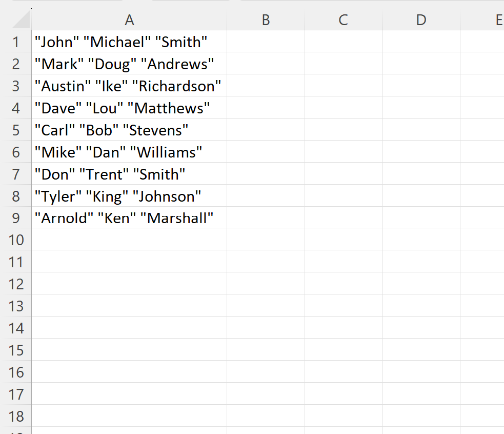Select row 1 header
504x434 pixels.
click(x=16, y=42)
